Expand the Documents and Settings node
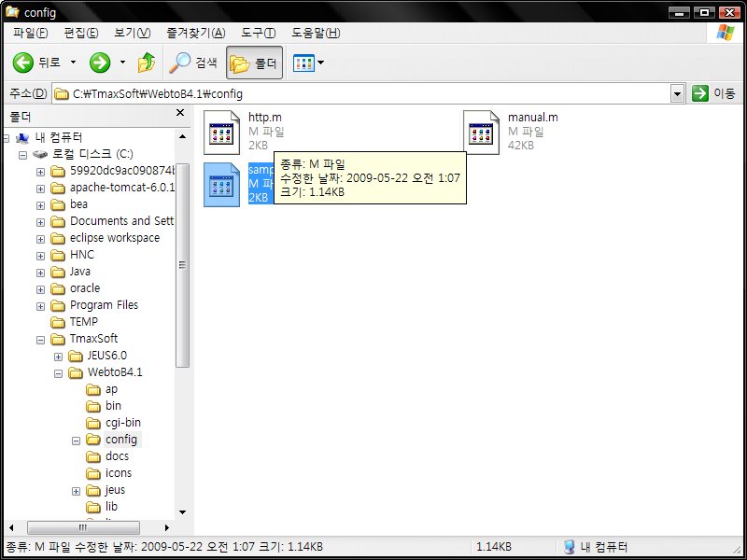Image resolution: width=747 pixels, height=560 pixels. point(40,222)
